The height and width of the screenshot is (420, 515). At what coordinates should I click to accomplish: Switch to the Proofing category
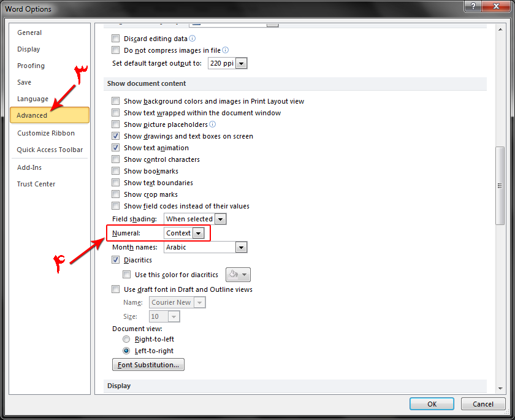tap(31, 66)
